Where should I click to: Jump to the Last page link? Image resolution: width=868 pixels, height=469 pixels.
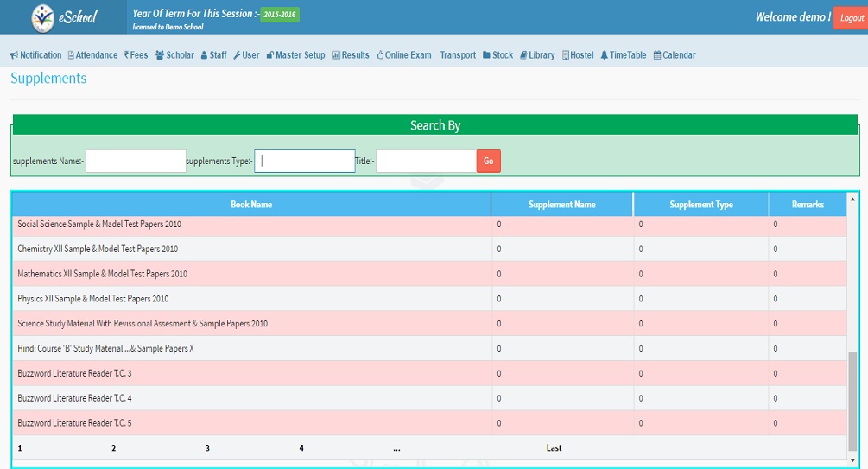click(x=554, y=448)
